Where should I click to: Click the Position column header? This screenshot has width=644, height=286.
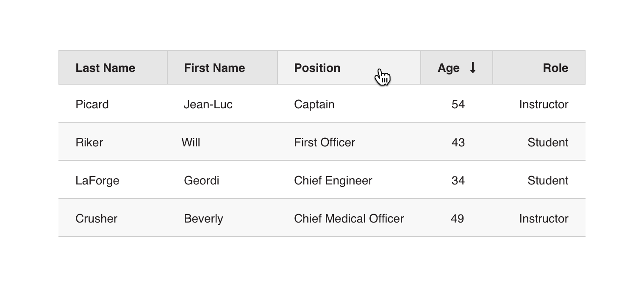click(317, 68)
